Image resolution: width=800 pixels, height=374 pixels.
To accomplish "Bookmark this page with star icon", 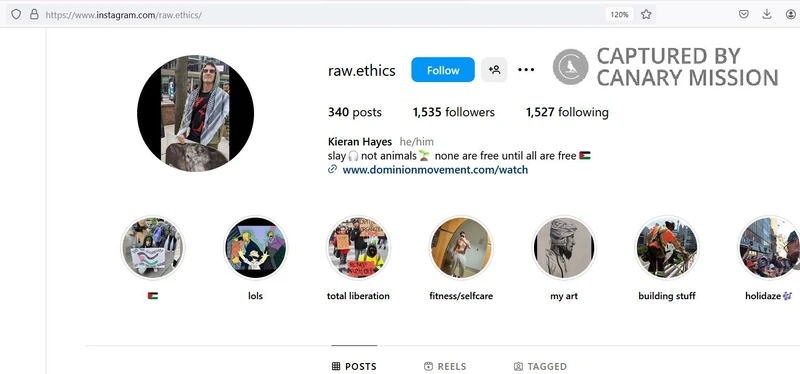I will click(x=646, y=14).
